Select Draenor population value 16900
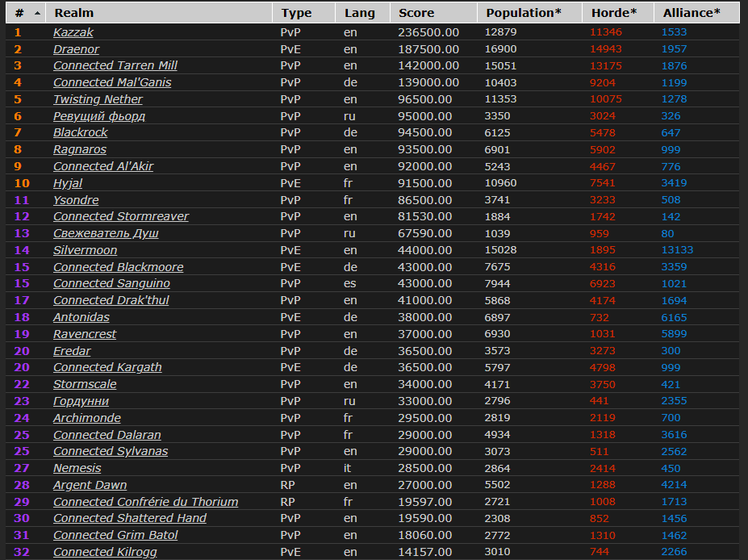The width and height of the screenshot is (748, 560). click(500, 49)
